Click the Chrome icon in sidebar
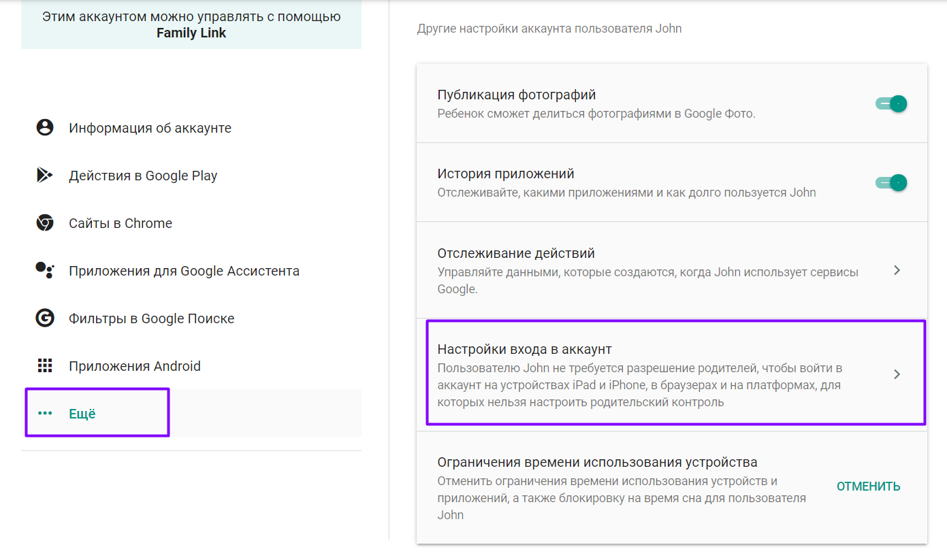947x560 pixels. [x=45, y=223]
